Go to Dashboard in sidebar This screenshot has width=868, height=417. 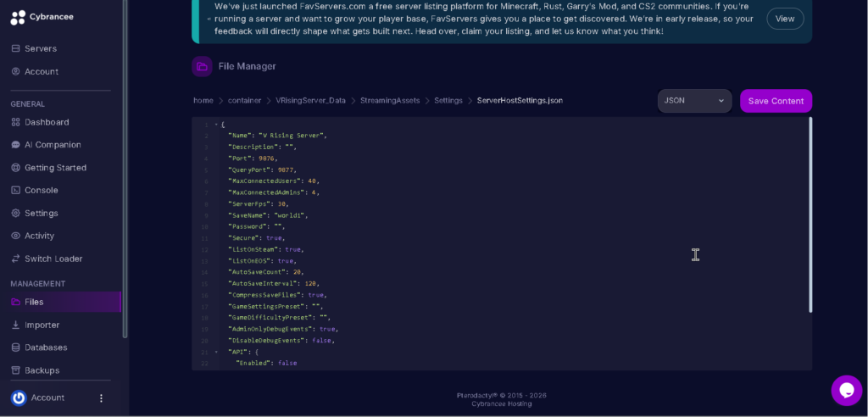click(47, 122)
